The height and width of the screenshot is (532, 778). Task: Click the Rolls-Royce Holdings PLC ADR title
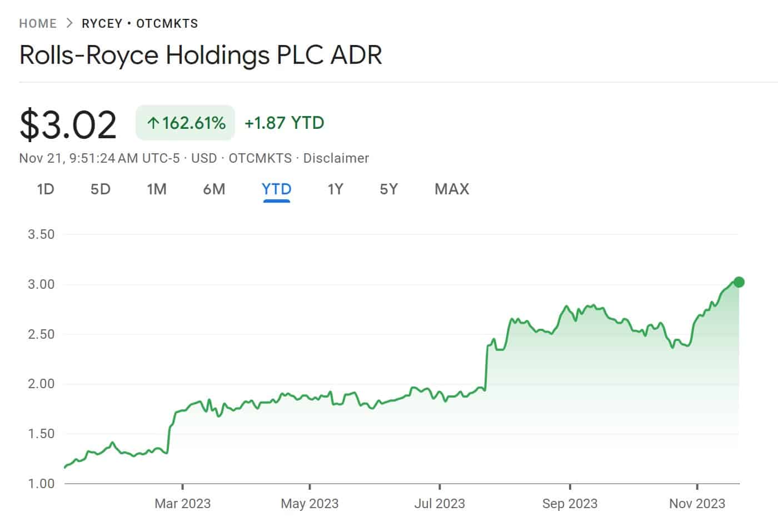click(x=201, y=56)
